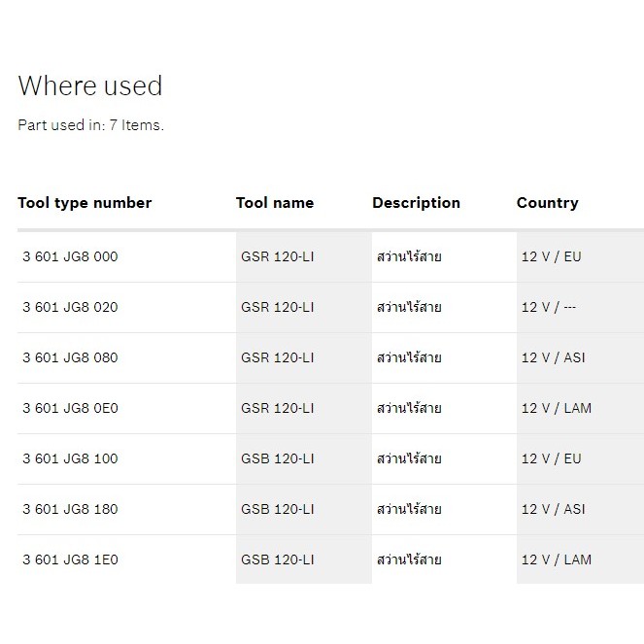The image size is (644, 644).
Task: Select "12 V / EU" in the 3 601 JG8 100 row
Action: coord(551,459)
